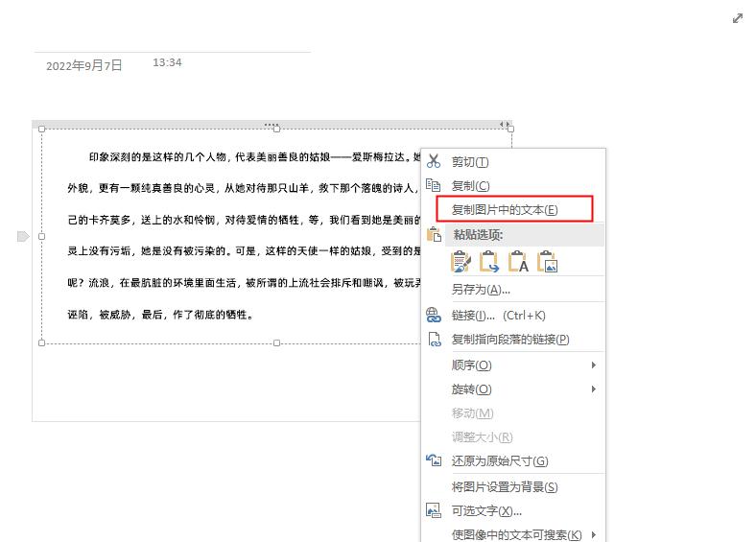Screen dimensions: 756x542
Task: Click the text line starting 诬陷，被威胁
Action: coord(160,315)
